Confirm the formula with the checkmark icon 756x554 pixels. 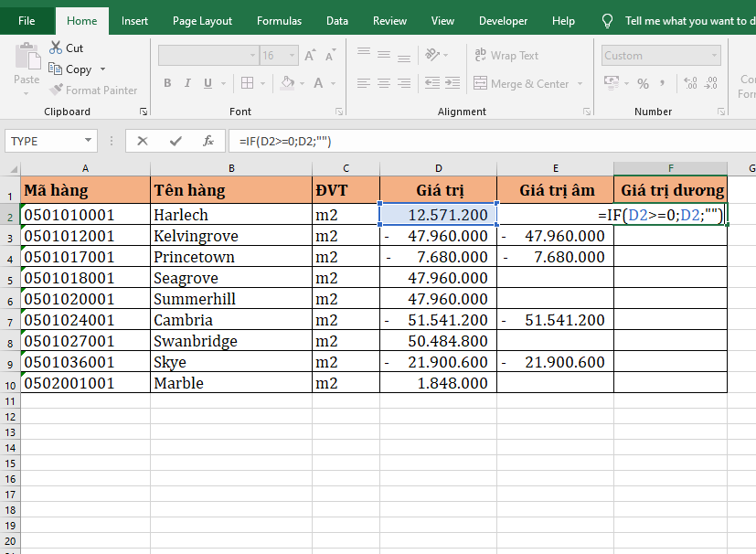176,141
